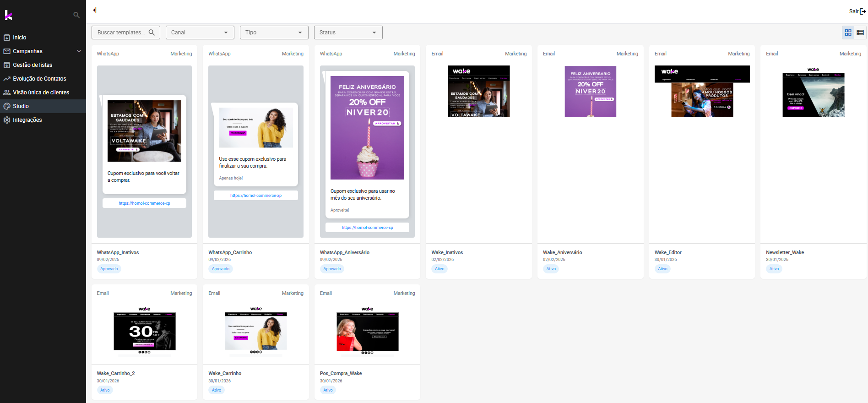Click the WhatsApp_Carrinho homol-commerce link
This screenshot has width=868, height=403.
click(256, 196)
